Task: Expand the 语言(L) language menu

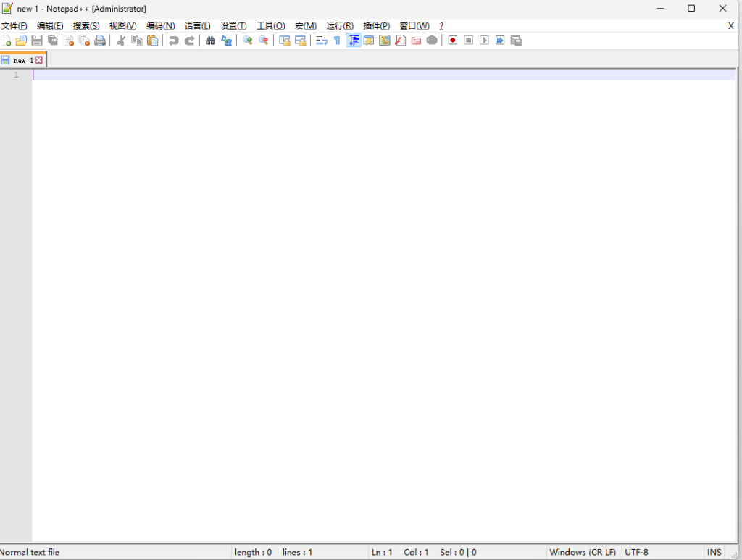Action: point(197,26)
